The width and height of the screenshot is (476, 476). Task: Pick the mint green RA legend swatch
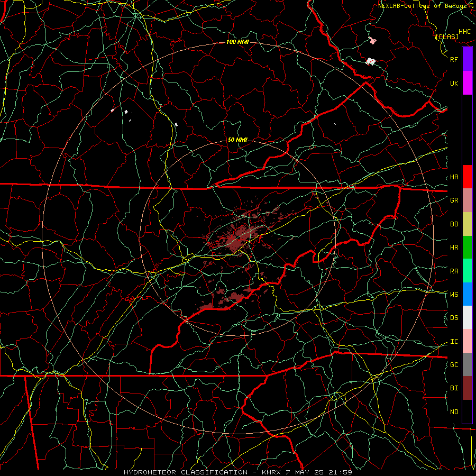pos(467,271)
